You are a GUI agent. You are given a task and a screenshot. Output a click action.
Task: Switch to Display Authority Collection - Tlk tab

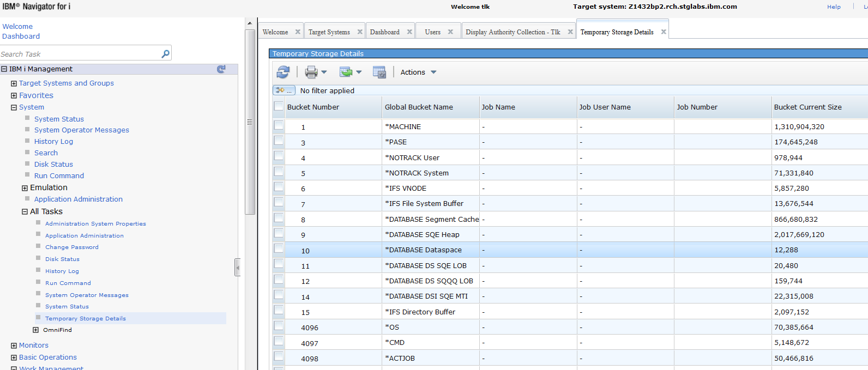tap(513, 32)
